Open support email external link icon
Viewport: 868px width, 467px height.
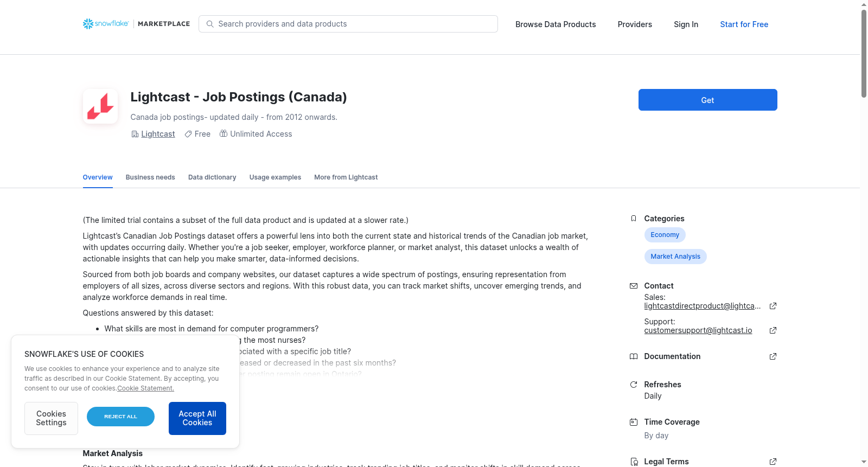(x=773, y=330)
